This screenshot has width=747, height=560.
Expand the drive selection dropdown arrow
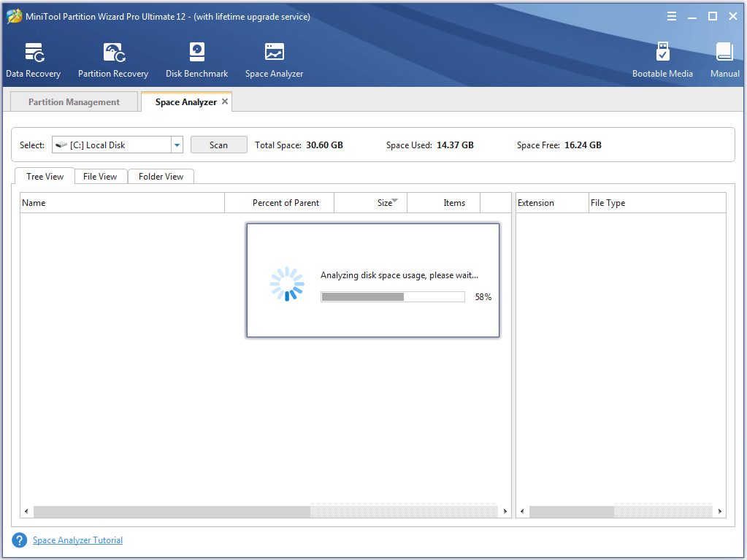point(177,145)
